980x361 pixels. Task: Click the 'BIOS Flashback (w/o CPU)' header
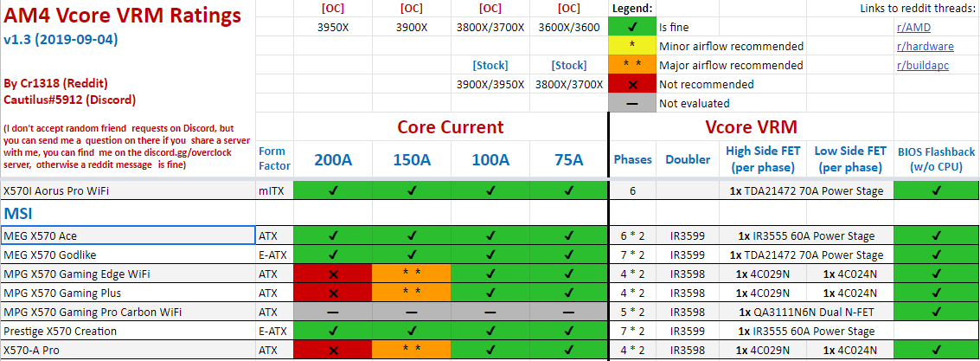tap(936, 159)
